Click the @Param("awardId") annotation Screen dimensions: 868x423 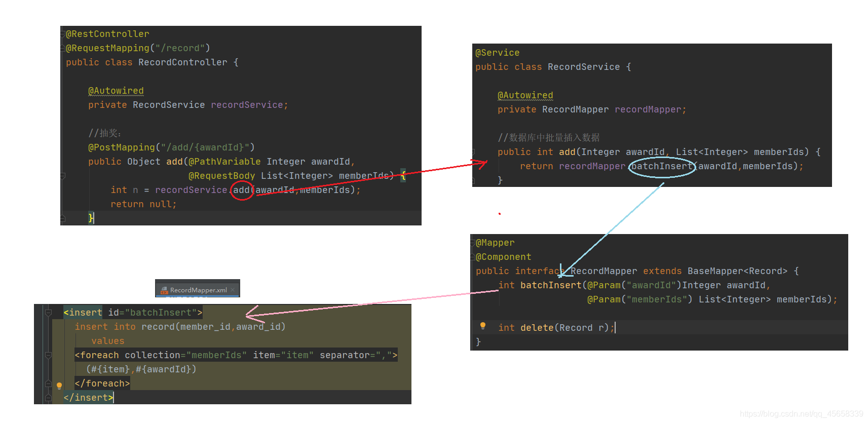pos(634,285)
